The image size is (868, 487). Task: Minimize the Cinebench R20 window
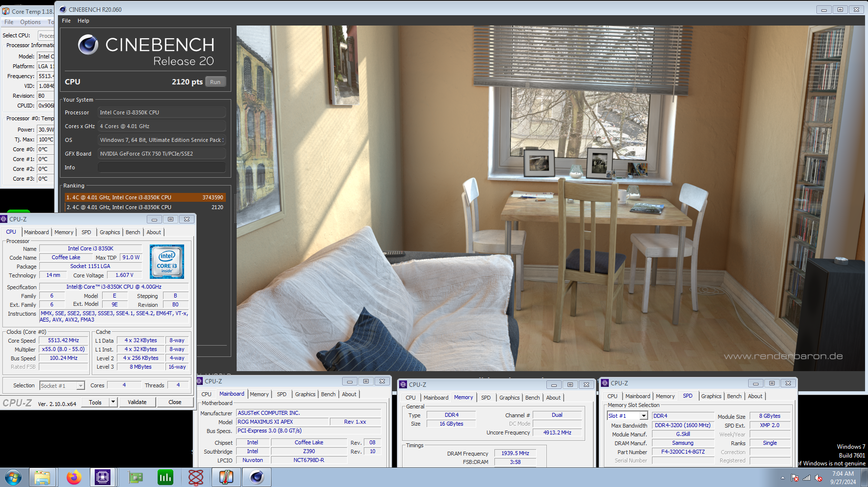pyautogui.click(x=824, y=9)
